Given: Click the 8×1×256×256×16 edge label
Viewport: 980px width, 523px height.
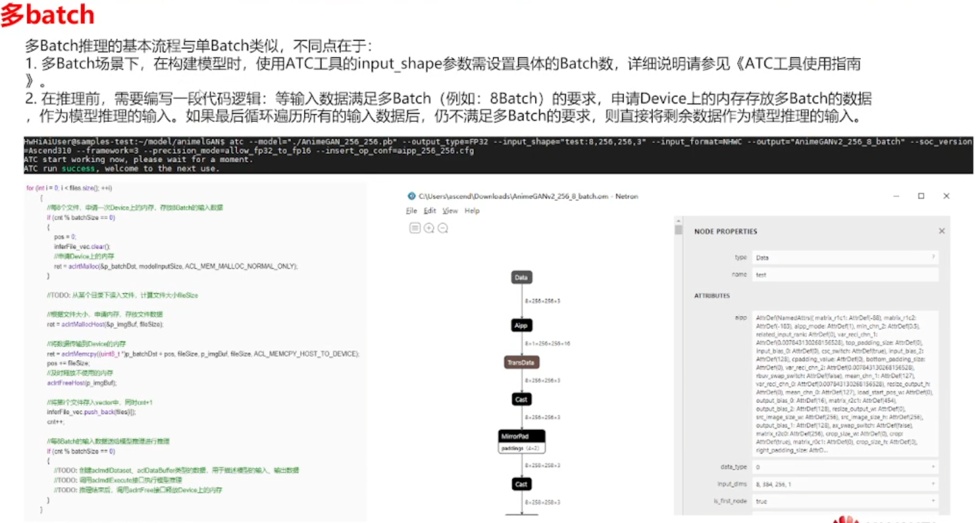Looking at the screenshot, I should pyautogui.click(x=547, y=344).
